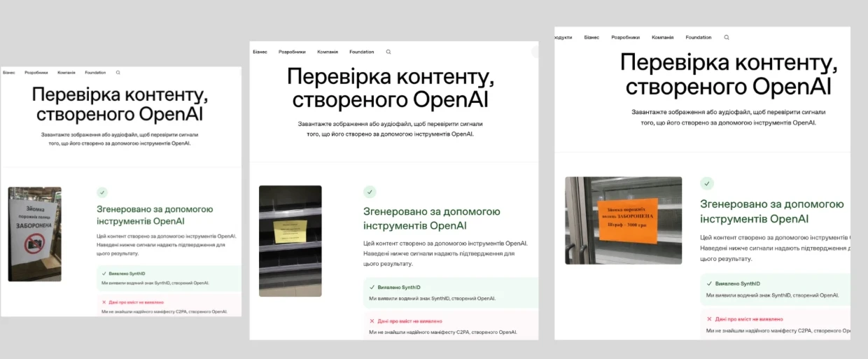Open Розробники menu in yellow-note screenshot
The width and height of the screenshot is (868, 359).
(x=292, y=52)
